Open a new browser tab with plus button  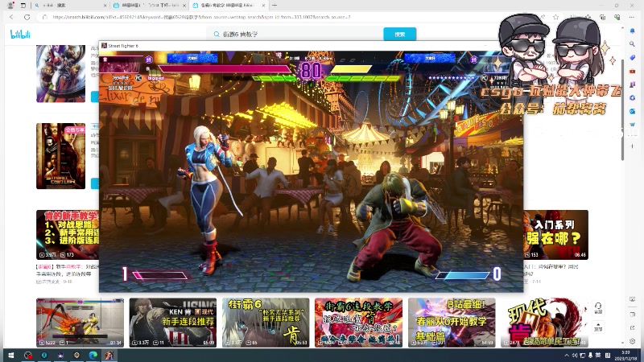tap(275, 6)
